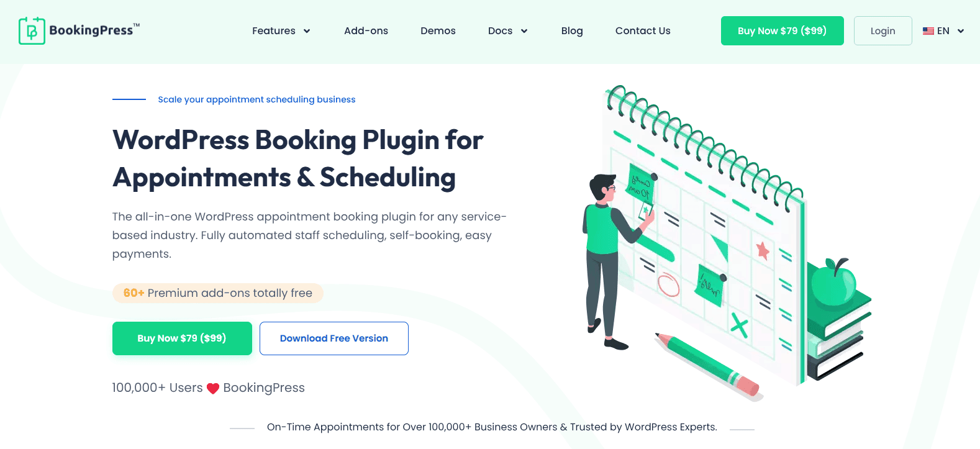This screenshot has width=980, height=449.
Task: Click the BookingPress logo icon
Action: point(32,30)
